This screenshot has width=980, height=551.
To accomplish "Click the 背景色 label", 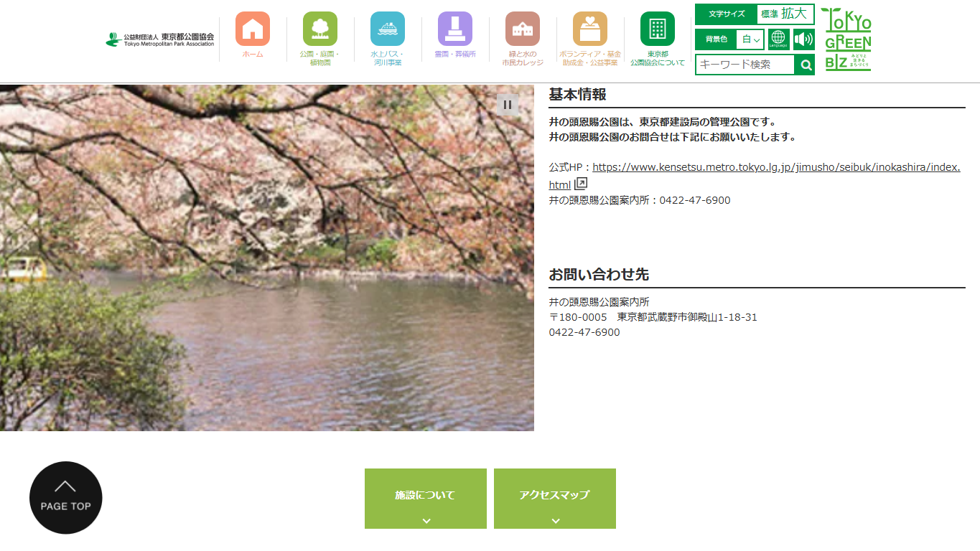I will (717, 39).
